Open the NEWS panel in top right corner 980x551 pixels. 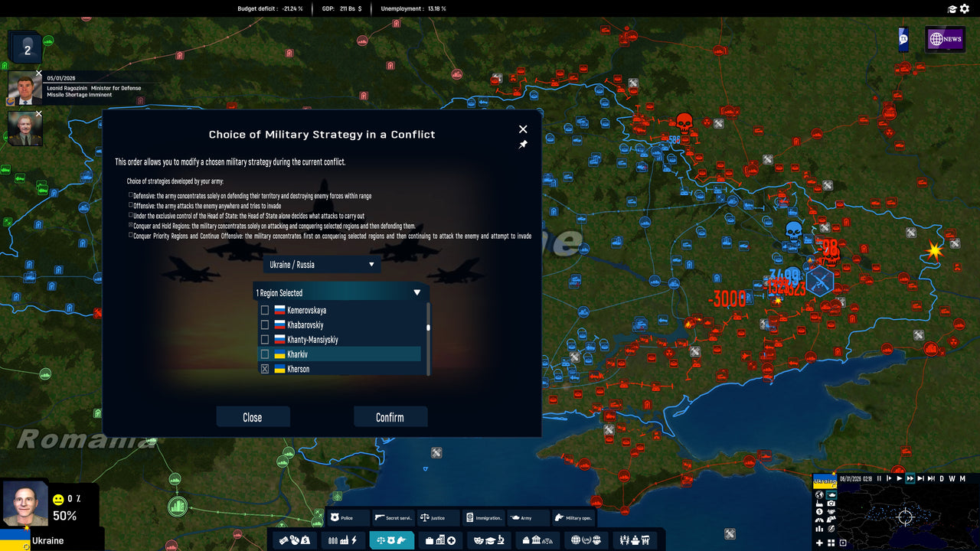pyautogui.click(x=946, y=38)
